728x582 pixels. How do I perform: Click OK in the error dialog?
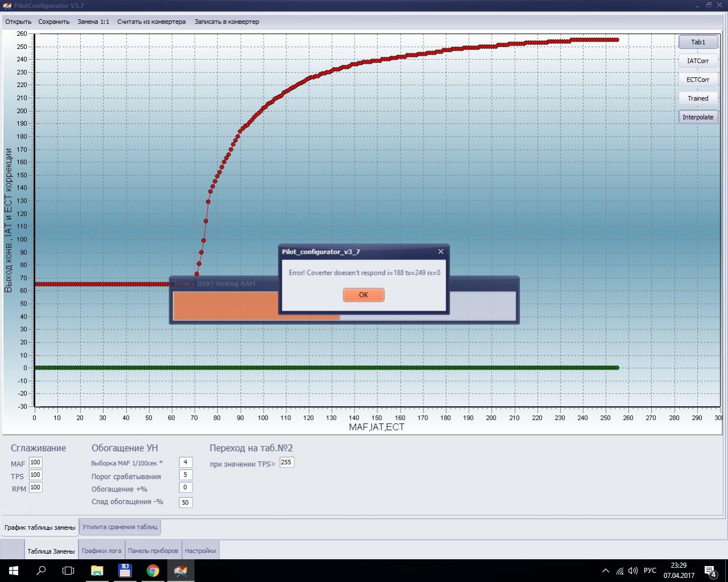pyautogui.click(x=363, y=295)
